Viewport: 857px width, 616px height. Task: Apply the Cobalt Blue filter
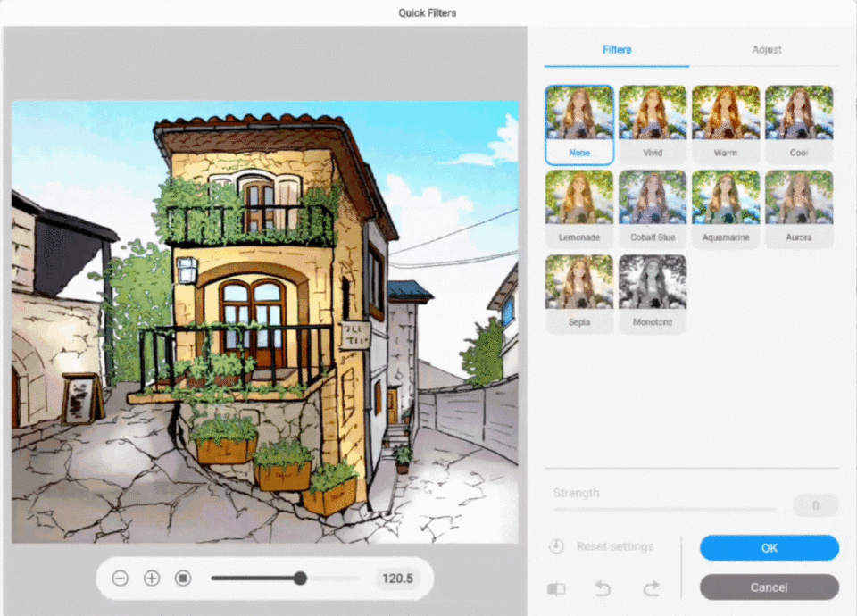653,209
